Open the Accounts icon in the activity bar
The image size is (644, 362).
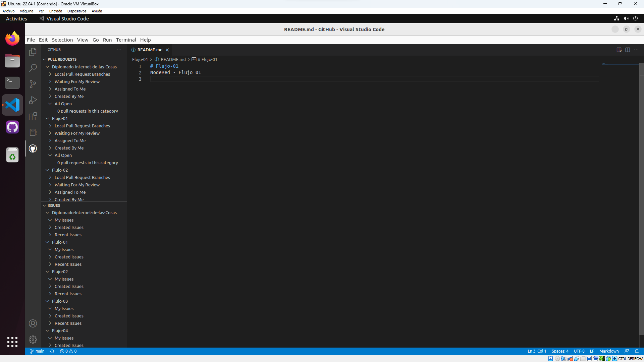click(x=33, y=323)
